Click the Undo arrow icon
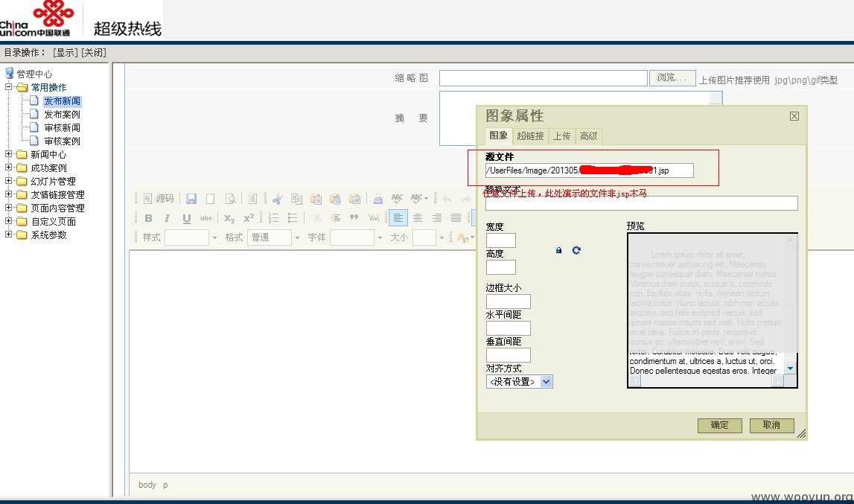Screen dimensions: 854x504 (447, 199)
